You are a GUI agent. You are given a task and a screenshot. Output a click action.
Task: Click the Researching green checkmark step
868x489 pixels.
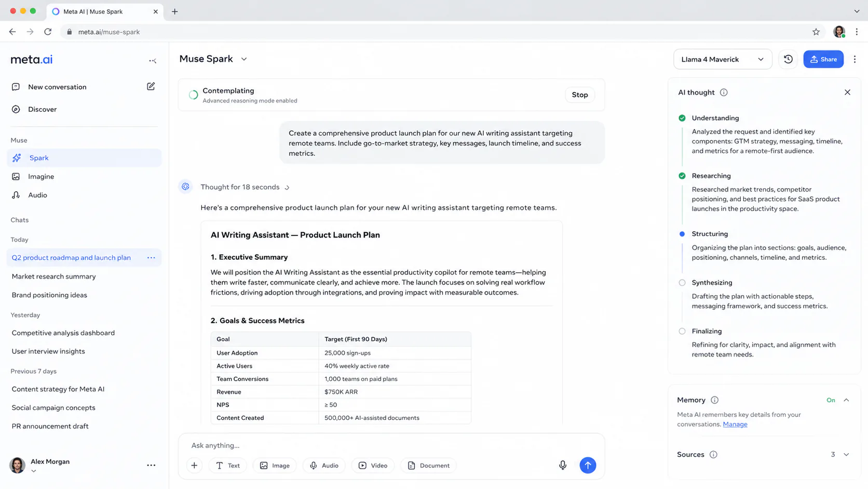682,176
